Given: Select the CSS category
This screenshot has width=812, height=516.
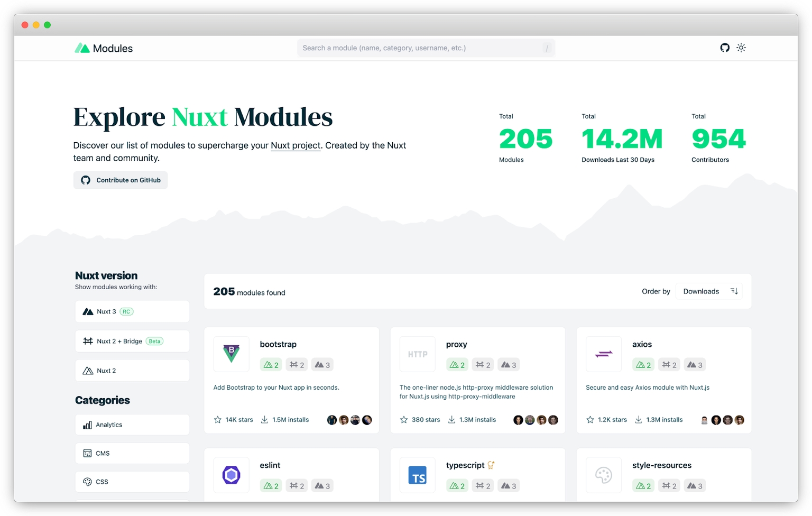Looking at the screenshot, I should (132, 482).
